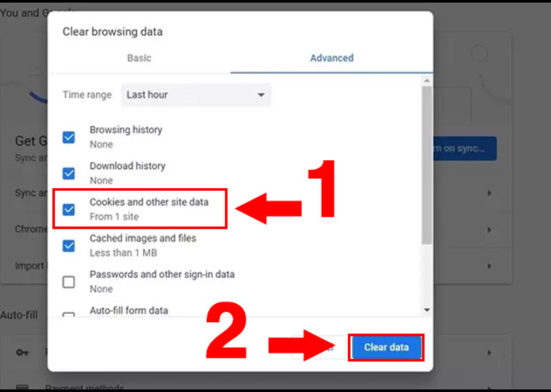Viewport: 551px width, 392px height.
Task: Expand the Import row chevron arrow
Action: [x=489, y=266]
